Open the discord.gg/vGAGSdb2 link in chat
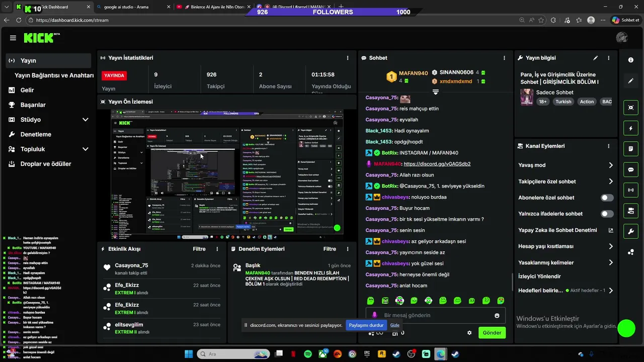This screenshot has width=644, height=362. [437, 164]
